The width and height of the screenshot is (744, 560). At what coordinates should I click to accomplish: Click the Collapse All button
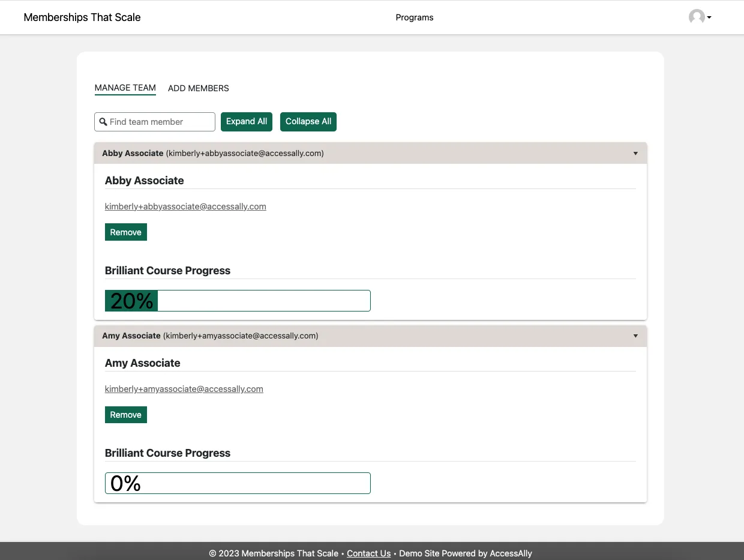click(308, 121)
